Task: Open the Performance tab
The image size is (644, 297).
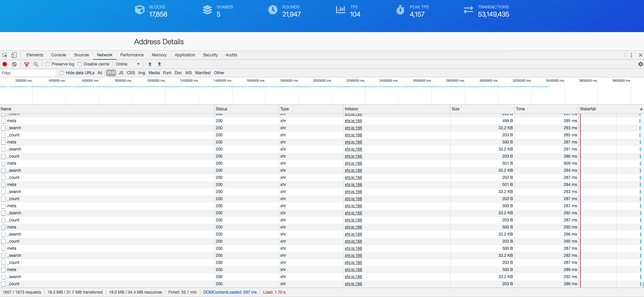Action: tap(132, 55)
